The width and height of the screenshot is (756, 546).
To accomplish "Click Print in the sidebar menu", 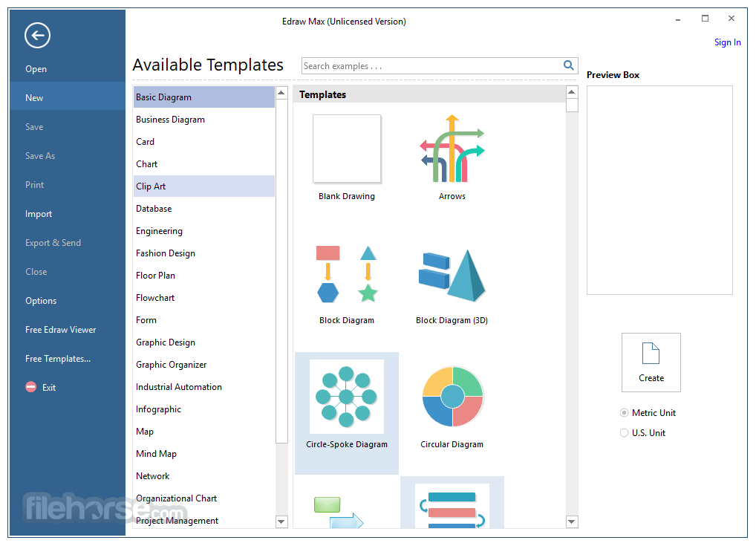I will pyautogui.click(x=35, y=185).
